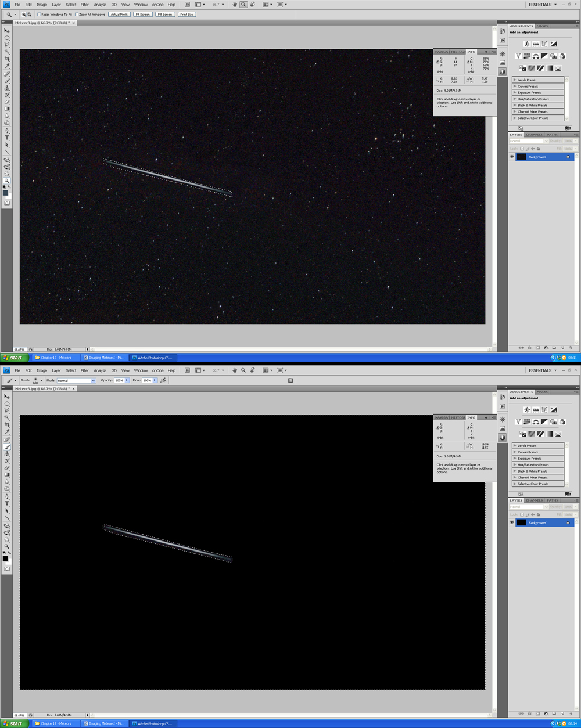Open the Filter menu
Screen dimensions: 581x728
(x=85, y=5)
